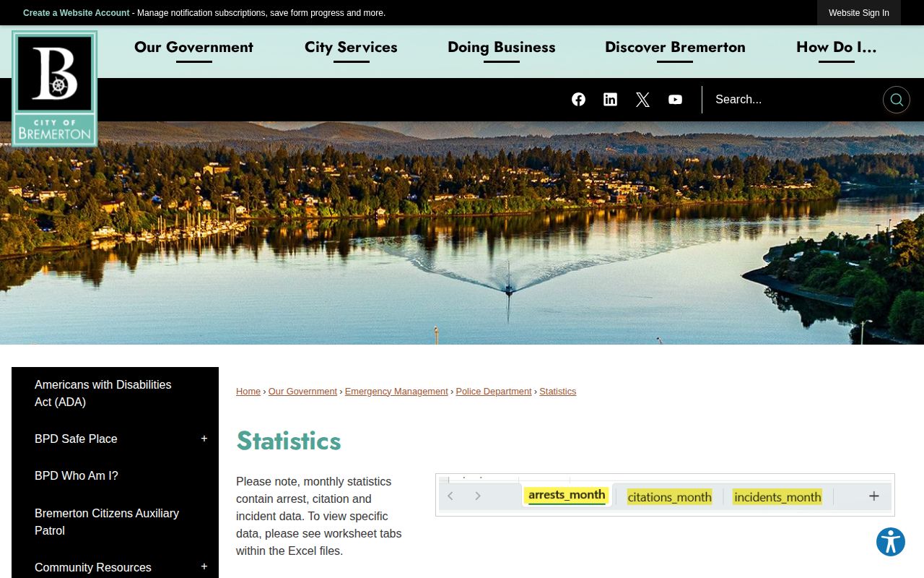Focus the Search input field
This screenshot has height=578, width=924.
pos(792,100)
